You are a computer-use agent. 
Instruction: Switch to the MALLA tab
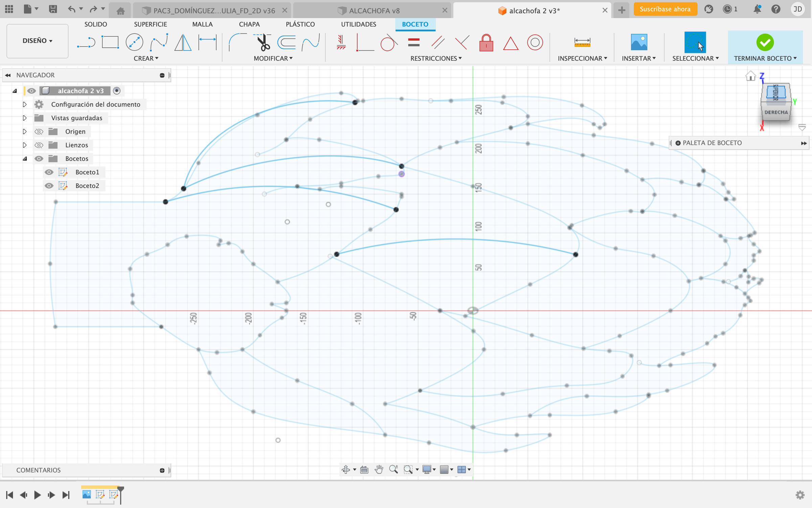(202, 24)
